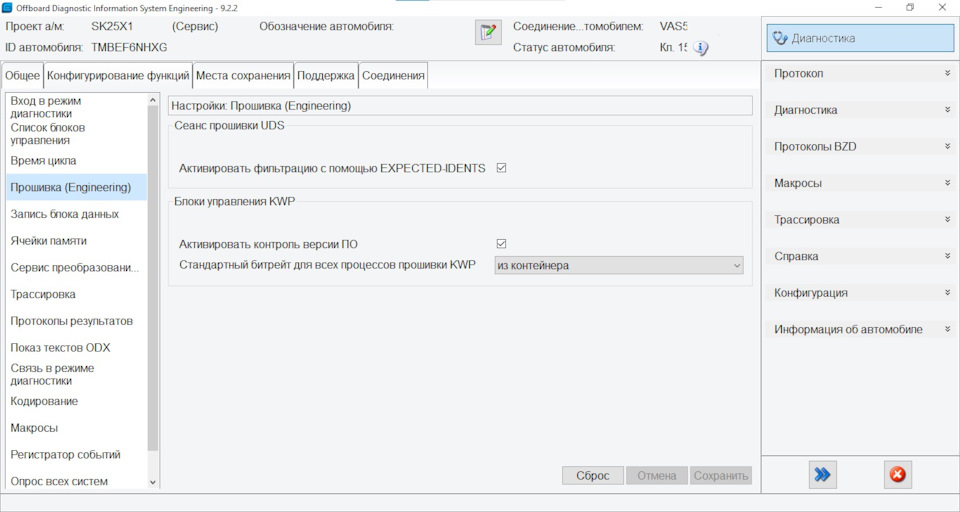This screenshot has width=960, height=512.
Task: Expand the Протоколы BZD section
Action: (860, 146)
